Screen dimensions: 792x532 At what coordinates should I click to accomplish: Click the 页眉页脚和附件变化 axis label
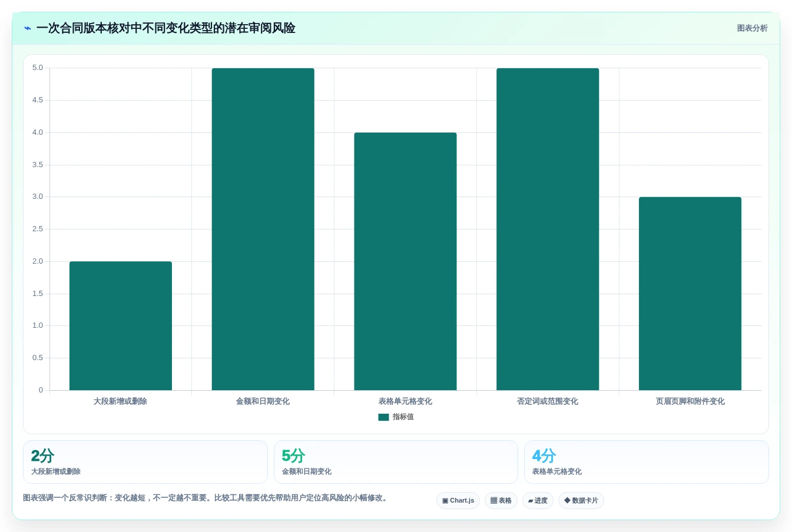(x=690, y=401)
